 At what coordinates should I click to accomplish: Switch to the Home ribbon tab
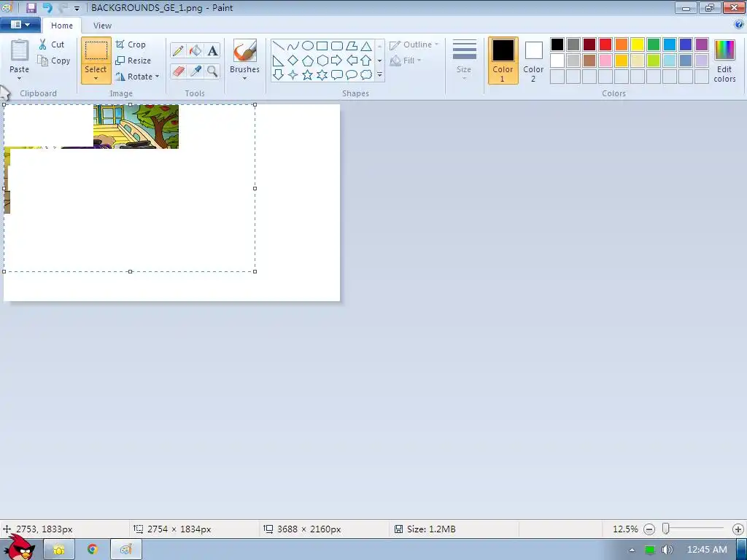point(62,26)
